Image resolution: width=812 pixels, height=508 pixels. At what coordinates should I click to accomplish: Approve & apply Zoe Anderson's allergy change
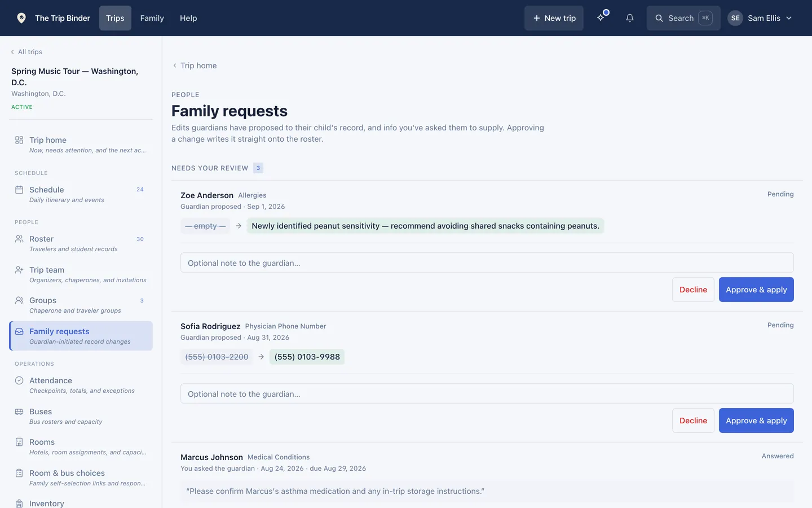pyautogui.click(x=756, y=290)
